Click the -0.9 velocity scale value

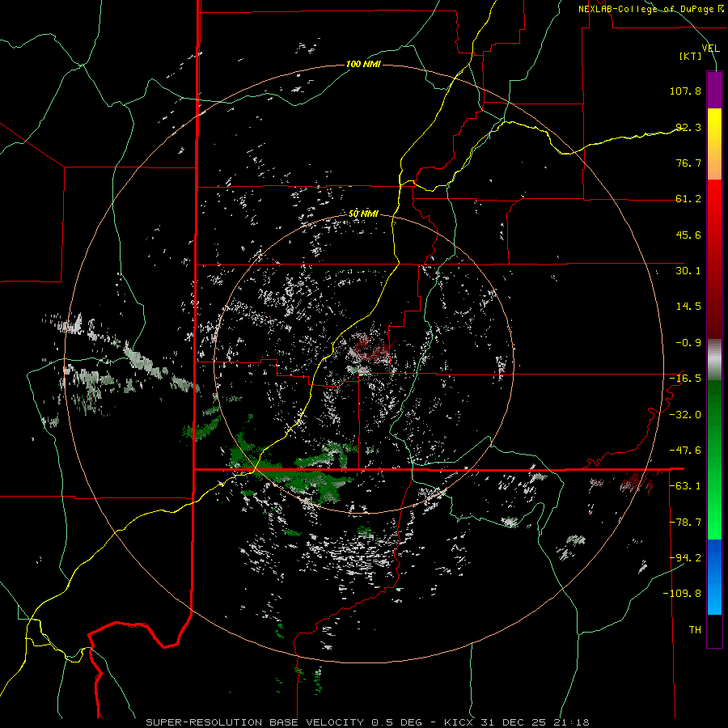pyautogui.click(x=688, y=343)
